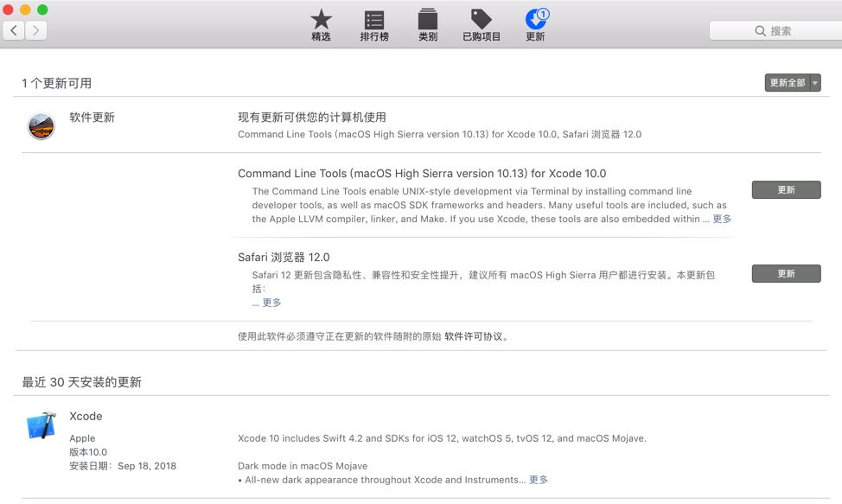Update Safari 浏览器 12.0 with 更新 button
This screenshot has width=842, height=504.
(x=786, y=273)
